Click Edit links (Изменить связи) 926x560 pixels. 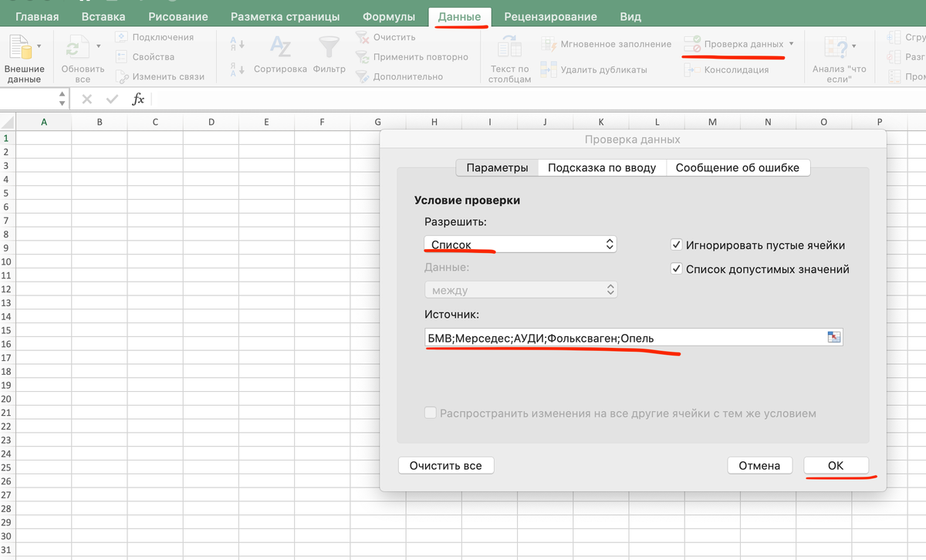[x=160, y=76]
